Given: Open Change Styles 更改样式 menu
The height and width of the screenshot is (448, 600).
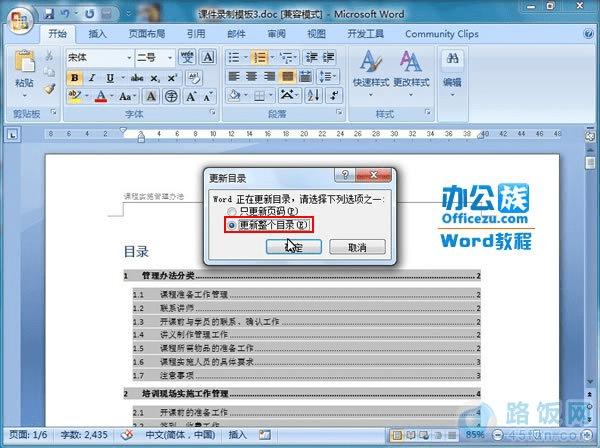Looking at the screenshot, I should 411,73.
